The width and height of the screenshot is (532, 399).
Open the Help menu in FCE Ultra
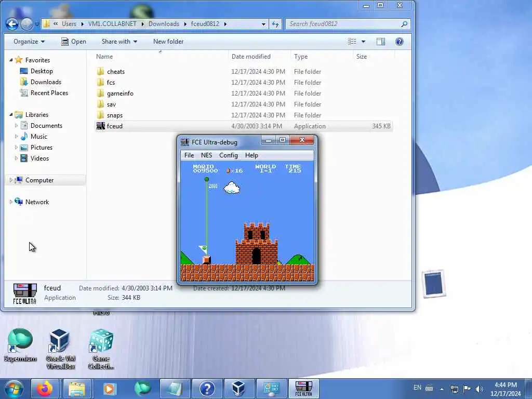click(x=251, y=155)
